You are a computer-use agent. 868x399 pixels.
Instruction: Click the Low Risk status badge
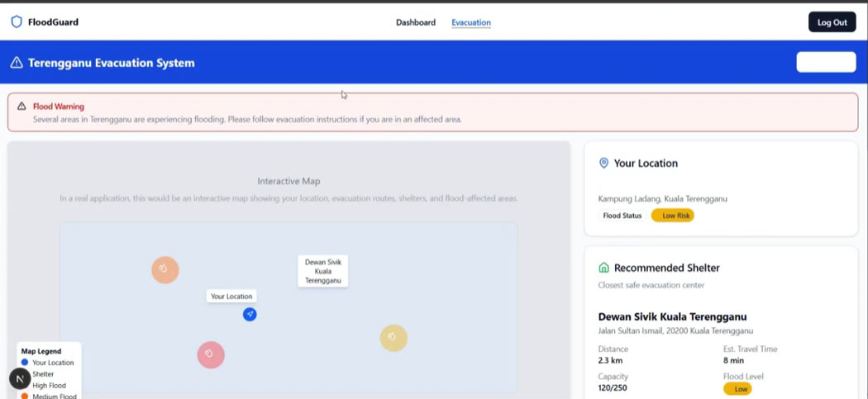(x=672, y=216)
